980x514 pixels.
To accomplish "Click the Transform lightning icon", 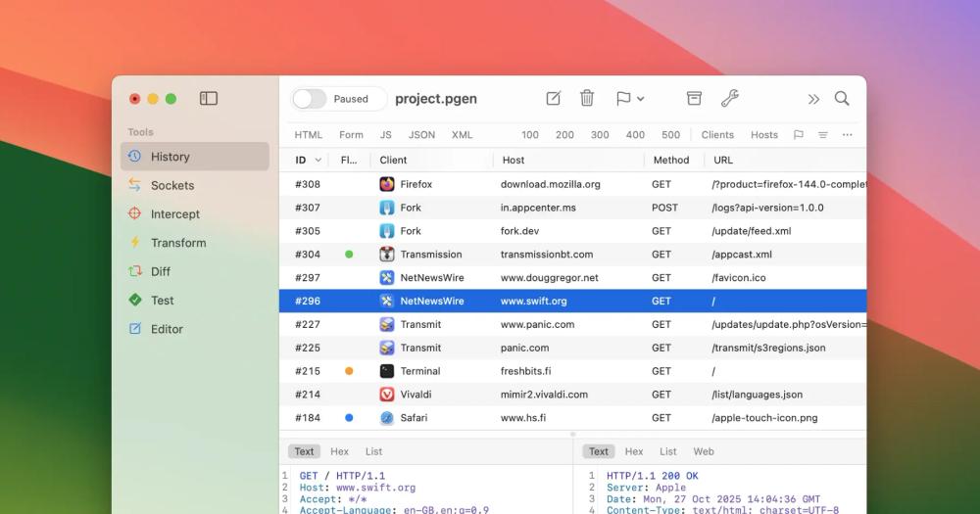I will point(134,243).
